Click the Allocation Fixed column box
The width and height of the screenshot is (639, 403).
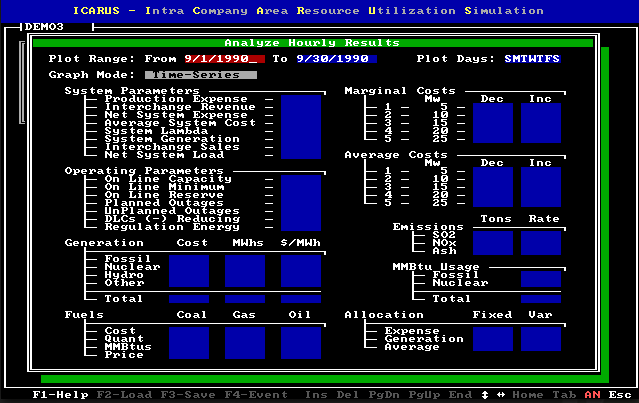492,339
